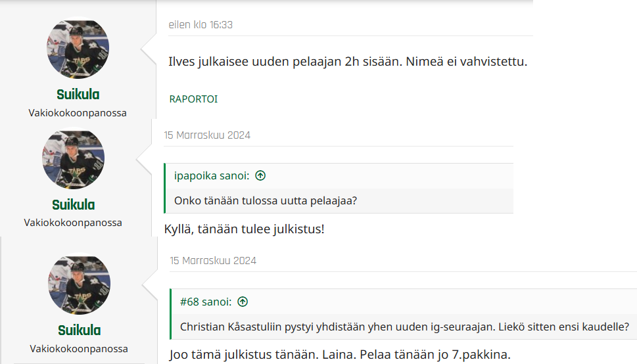Open the "#68 sanoi:" quote link

pyautogui.click(x=205, y=302)
